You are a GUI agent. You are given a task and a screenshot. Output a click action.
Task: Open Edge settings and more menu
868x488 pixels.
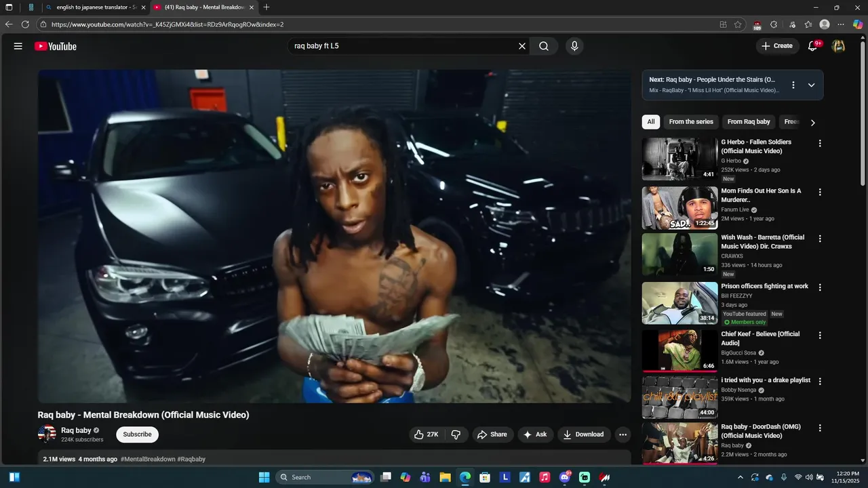[x=842, y=24]
